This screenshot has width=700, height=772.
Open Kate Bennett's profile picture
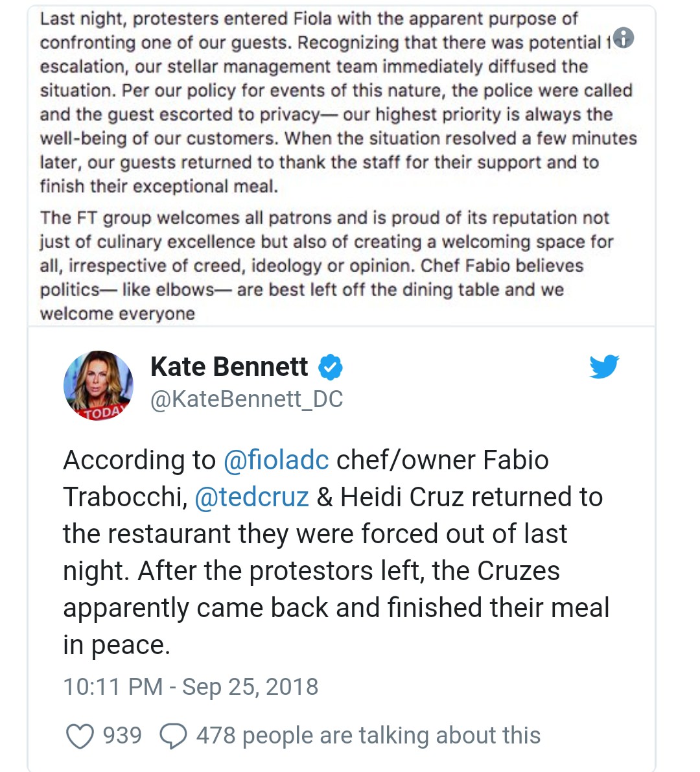click(x=99, y=385)
